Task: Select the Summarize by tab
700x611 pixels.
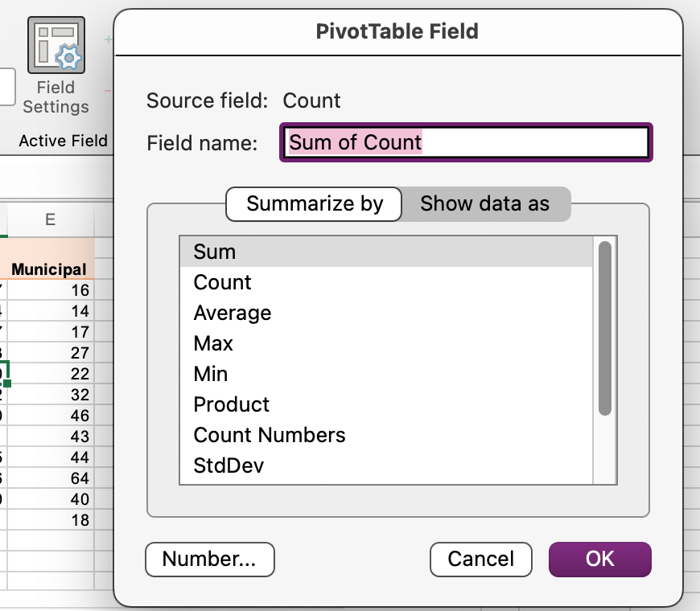Action: point(315,204)
